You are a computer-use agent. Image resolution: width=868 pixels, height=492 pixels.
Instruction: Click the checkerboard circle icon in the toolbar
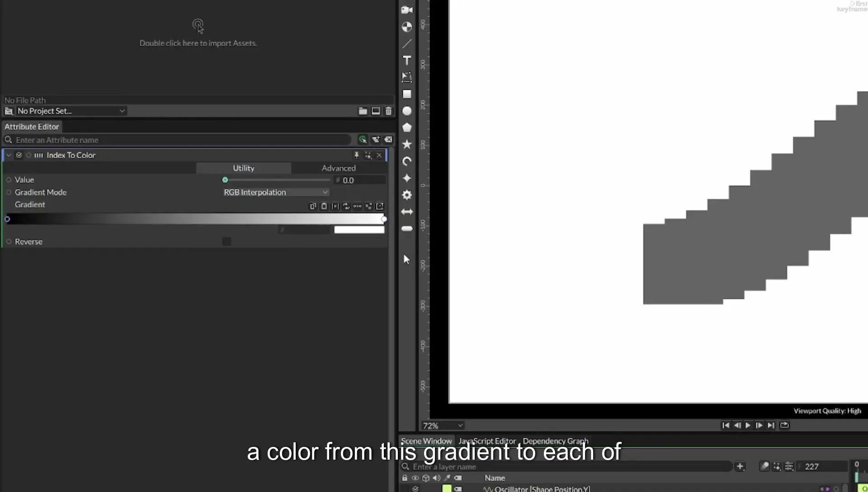tap(407, 27)
